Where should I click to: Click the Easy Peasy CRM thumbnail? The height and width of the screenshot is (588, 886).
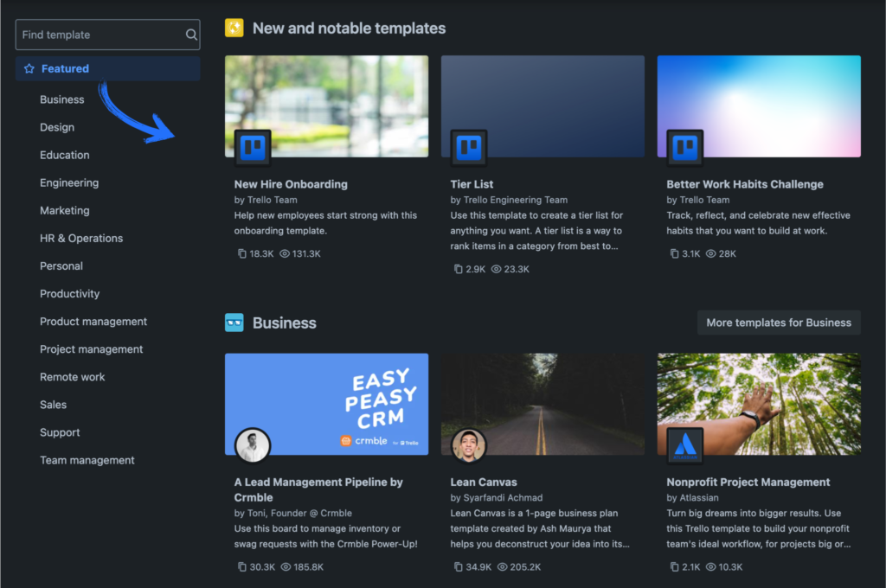tap(326, 404)
